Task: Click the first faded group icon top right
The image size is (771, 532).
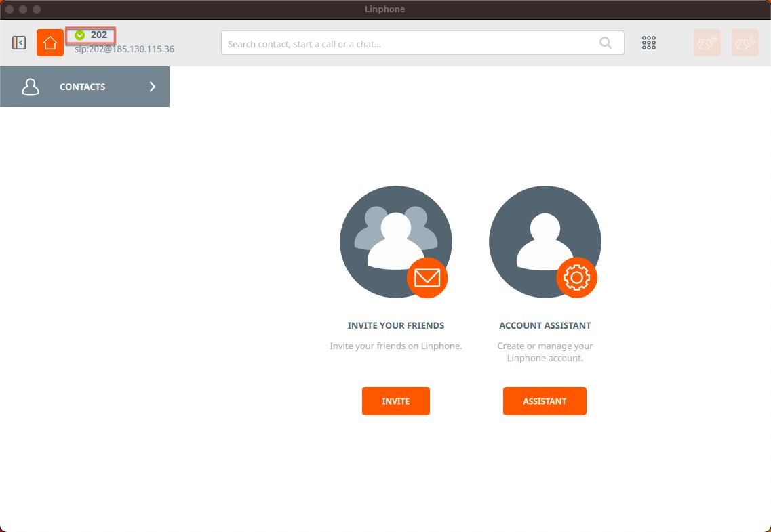Action: 707,43
